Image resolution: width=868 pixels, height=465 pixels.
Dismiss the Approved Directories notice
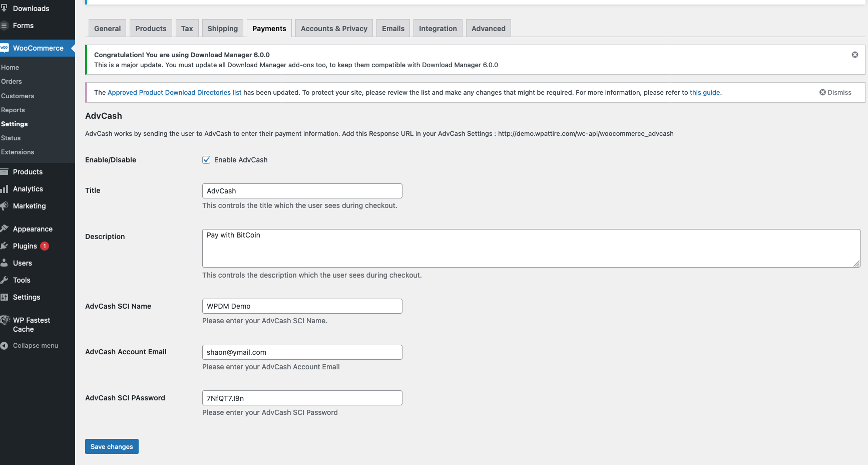[x=835, y=93]
